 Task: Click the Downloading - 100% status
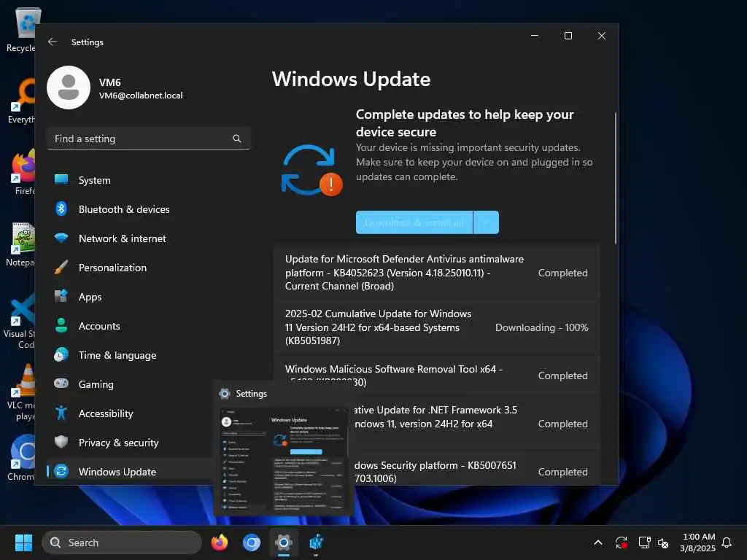[542, 327]
